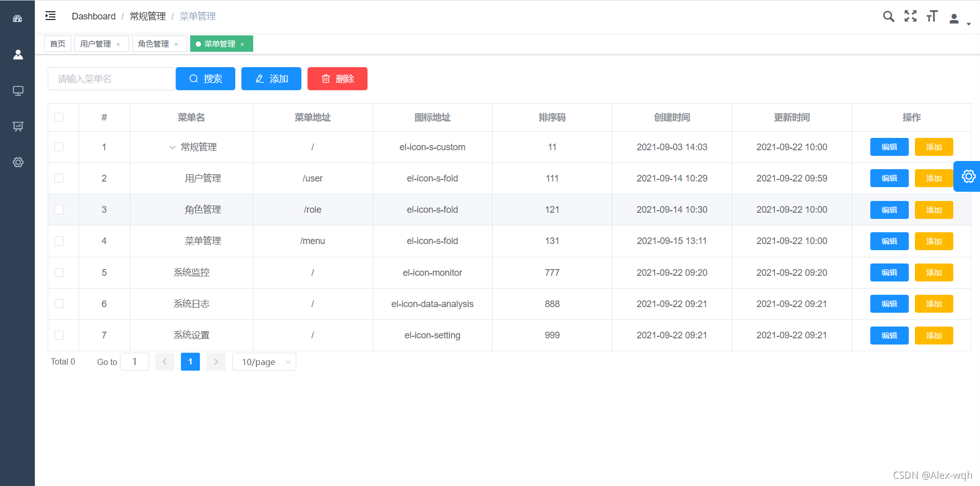Edit the 常规管理 row
The width and height of the screenshot is (980, 486).
tap(889, 147)
